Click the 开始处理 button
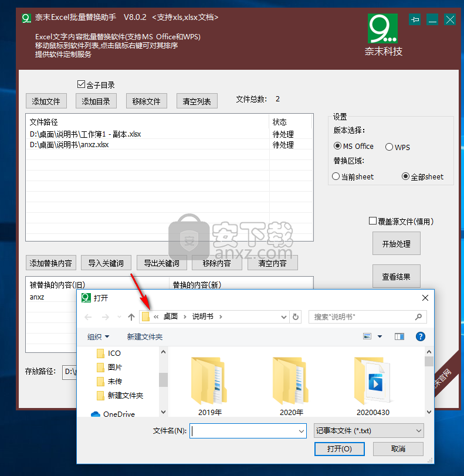 (396, 243)
